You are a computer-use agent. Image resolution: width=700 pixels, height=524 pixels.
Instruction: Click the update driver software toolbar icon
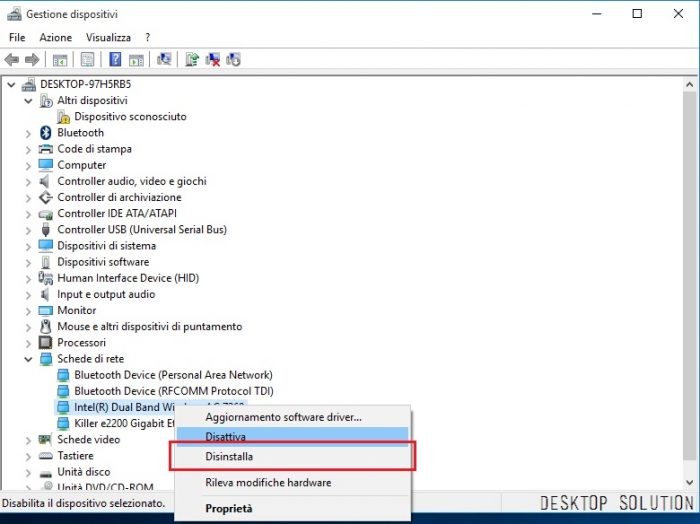click(x=192, y=59)
